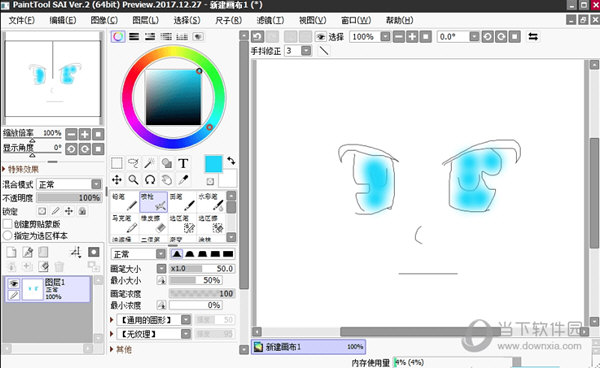The image size is (600, 368).
Task: Choose the move tool
Action: coord(117,179)
